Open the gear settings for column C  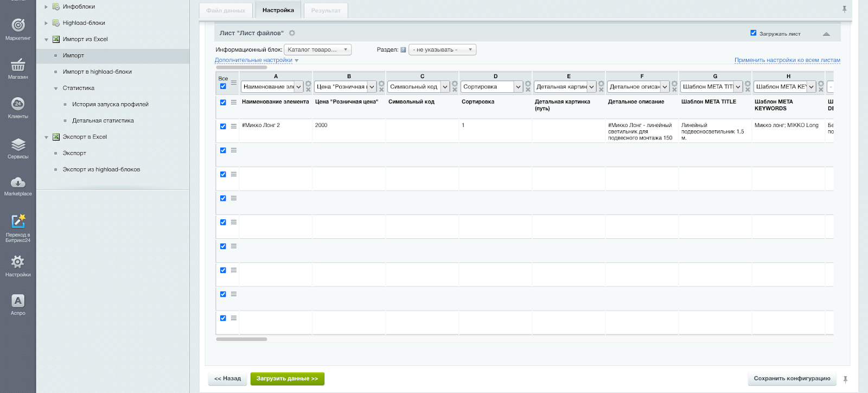(x=455, y=84)
